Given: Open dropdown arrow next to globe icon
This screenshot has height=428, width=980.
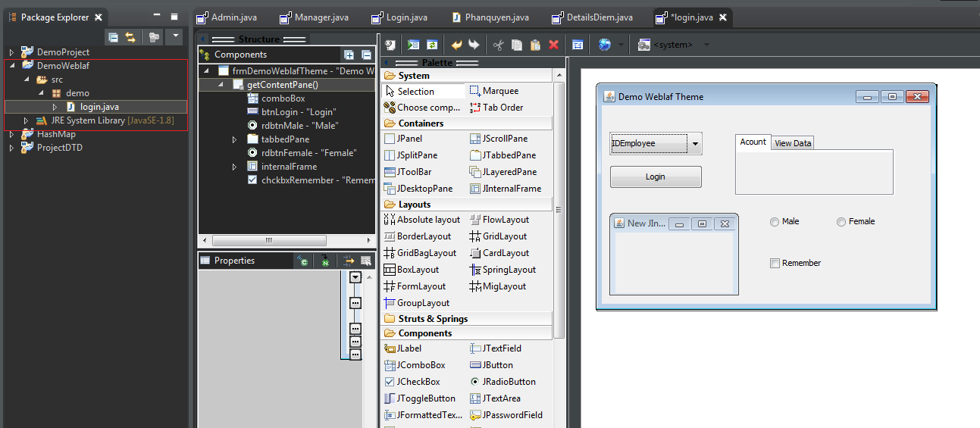Looking at the screenshot, I should (x=621, y=45).
